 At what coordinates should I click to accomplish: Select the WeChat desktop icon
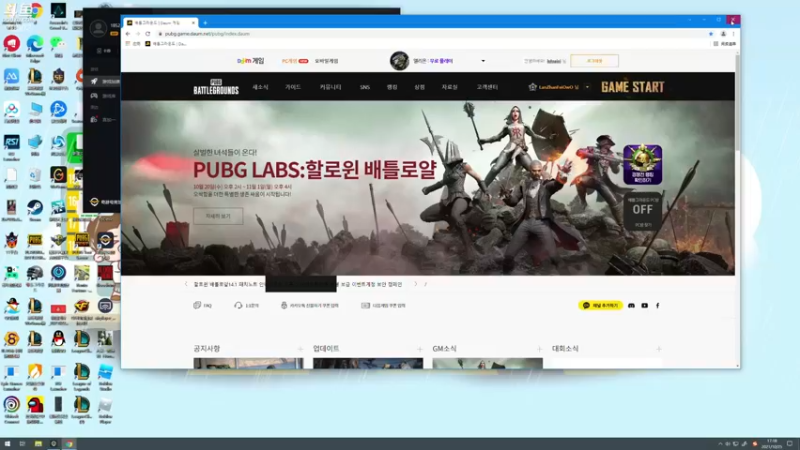(58, 47)
